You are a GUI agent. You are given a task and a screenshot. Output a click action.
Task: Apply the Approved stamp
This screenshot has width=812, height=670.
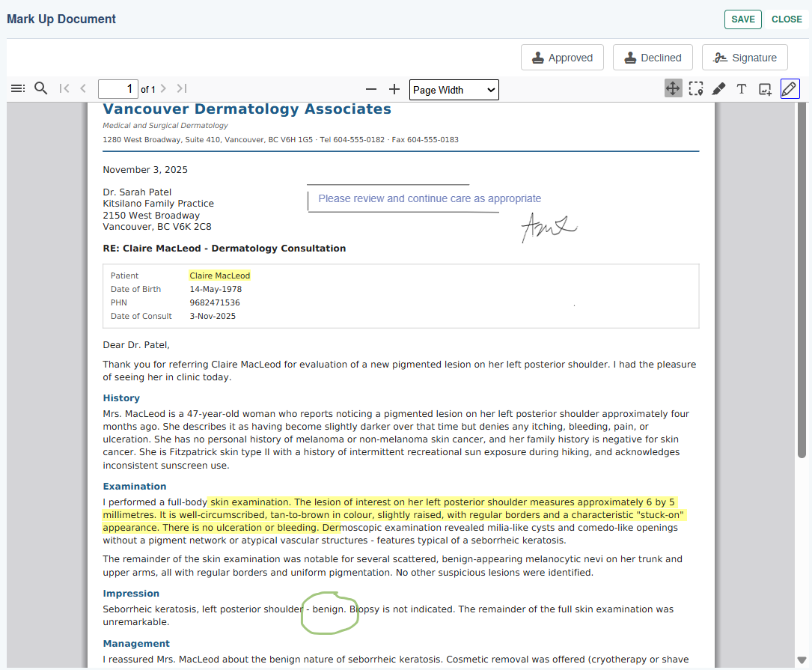pos(562,58)
